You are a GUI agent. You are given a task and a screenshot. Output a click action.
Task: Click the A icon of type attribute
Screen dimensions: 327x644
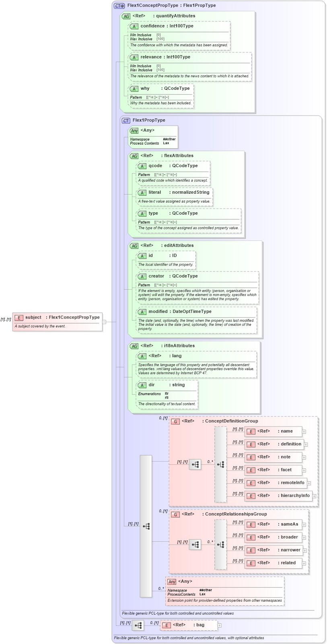coord(142,213)
